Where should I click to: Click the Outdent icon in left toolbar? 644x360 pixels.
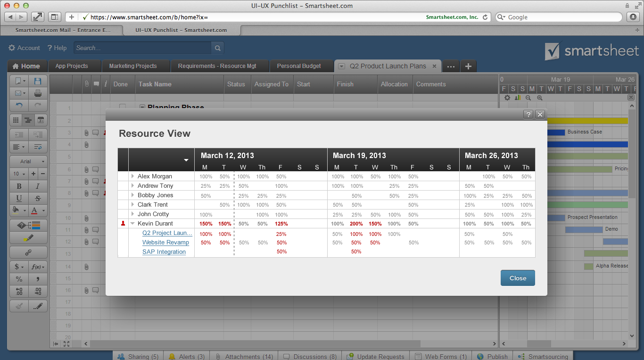coord(19,135)
